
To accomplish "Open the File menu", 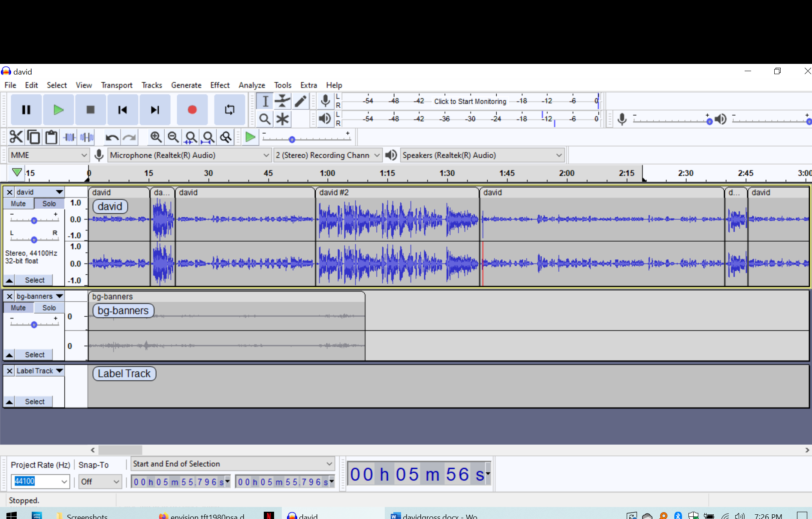I will [10, 85].
